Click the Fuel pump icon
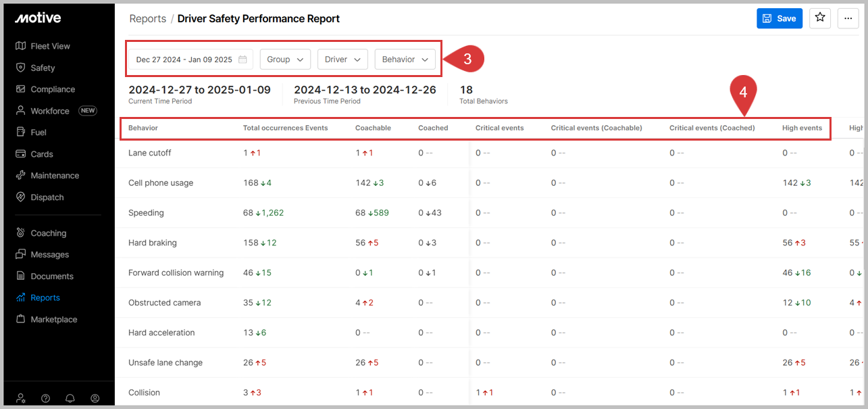Screen dimensions: 868x409 pyautogui.click(x=20, y=133)
